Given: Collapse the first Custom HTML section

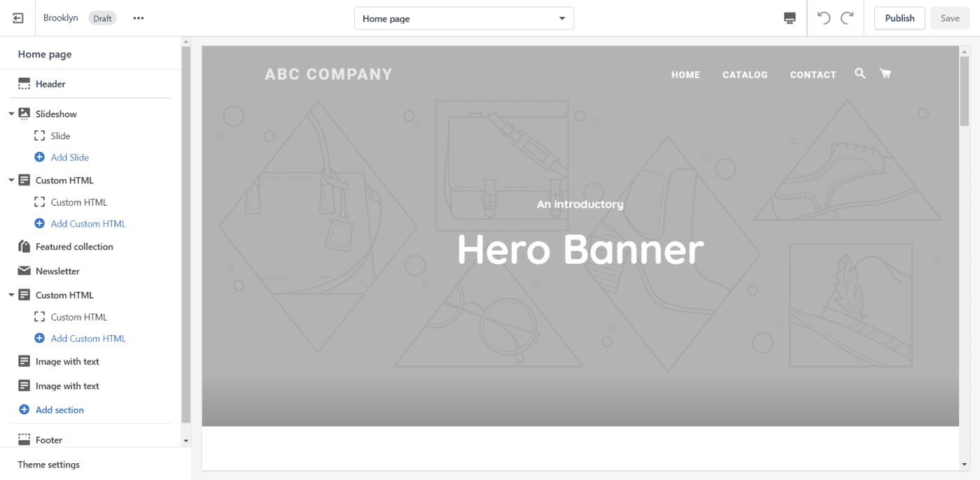Looking at the screenshot, I should coord(11,180).
